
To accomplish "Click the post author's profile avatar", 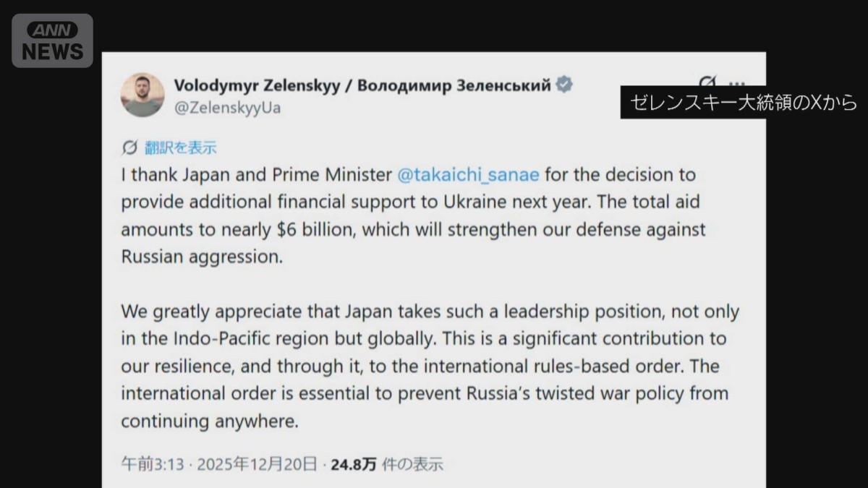I will tap(142, 95).
